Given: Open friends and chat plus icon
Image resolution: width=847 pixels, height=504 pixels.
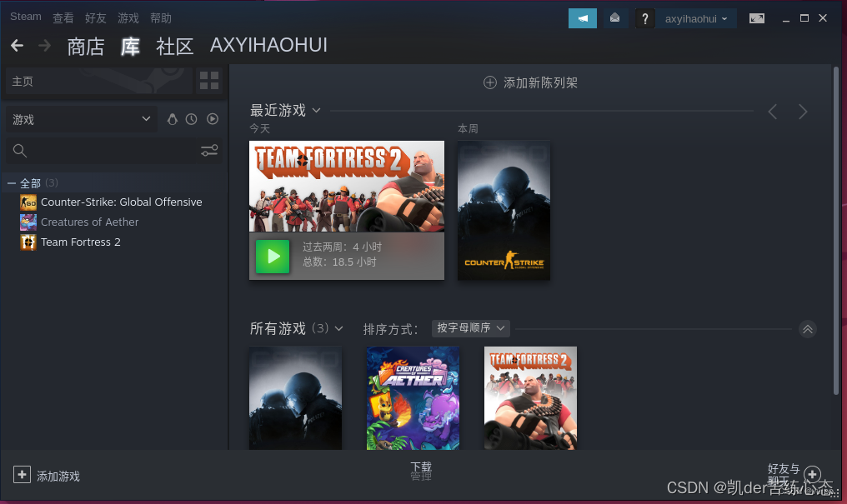Looking at the screenshot, I should click(x=813, y=474).
